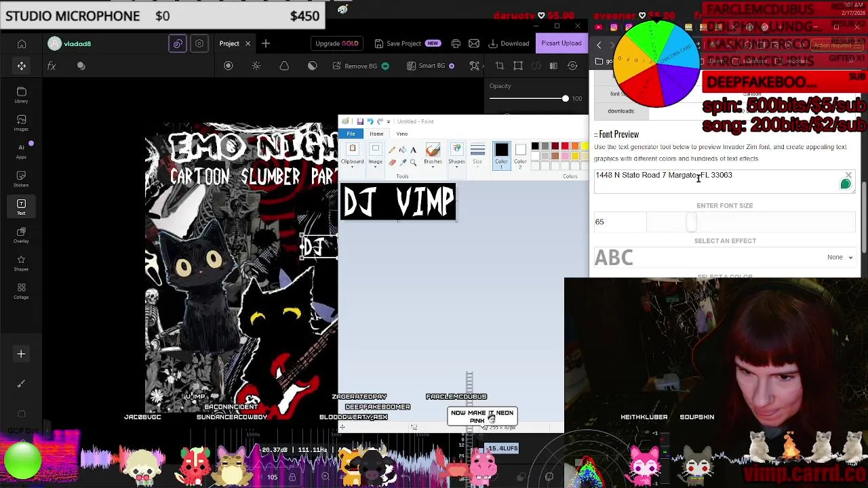This screenshot has width=868, height=488.
Task: Open the Images panel in Picsart
Action: 22,123
